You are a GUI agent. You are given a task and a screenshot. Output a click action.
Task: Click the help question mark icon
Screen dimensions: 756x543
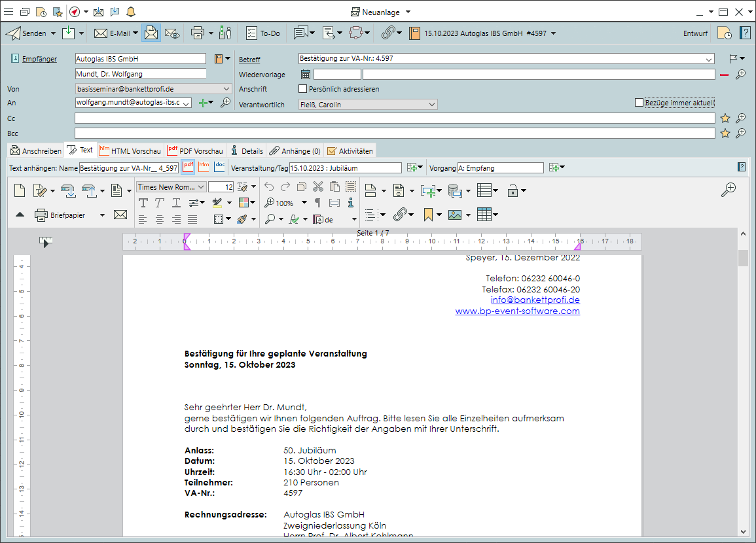pyautogui.click(x=745, y=33)
